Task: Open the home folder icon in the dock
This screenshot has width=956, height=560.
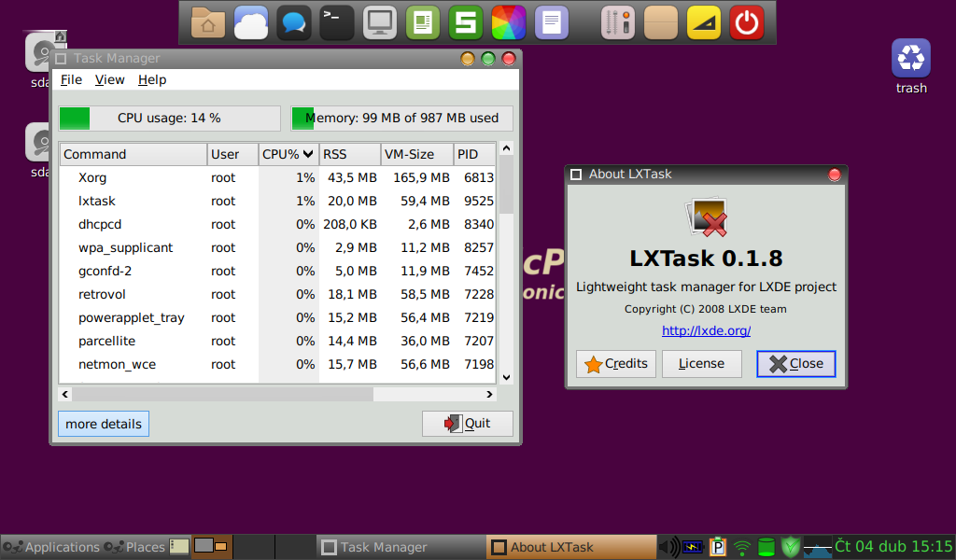Action: [x=207, y=21]
